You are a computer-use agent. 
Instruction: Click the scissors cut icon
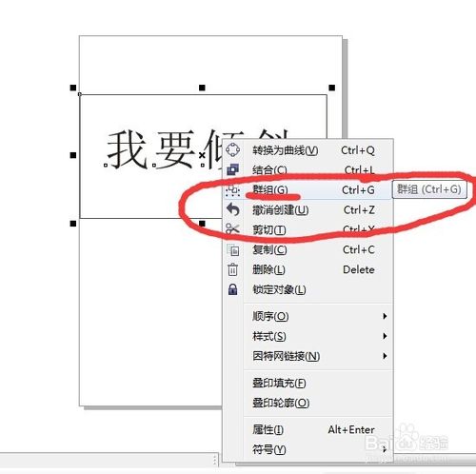coord(232,229)
